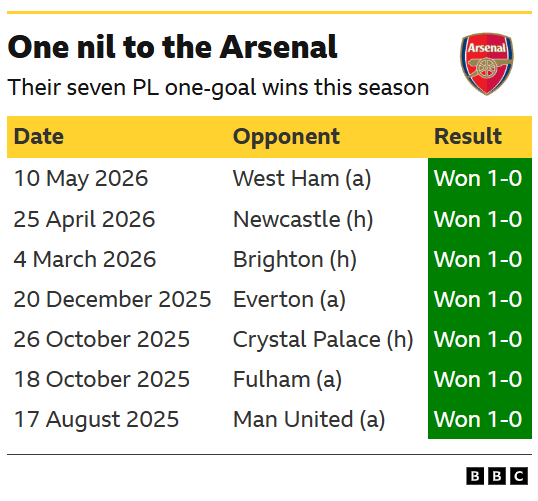The image size is (538, 501).
Task: Click the 10 May 2026 date cell
Action: coord(81,179)
